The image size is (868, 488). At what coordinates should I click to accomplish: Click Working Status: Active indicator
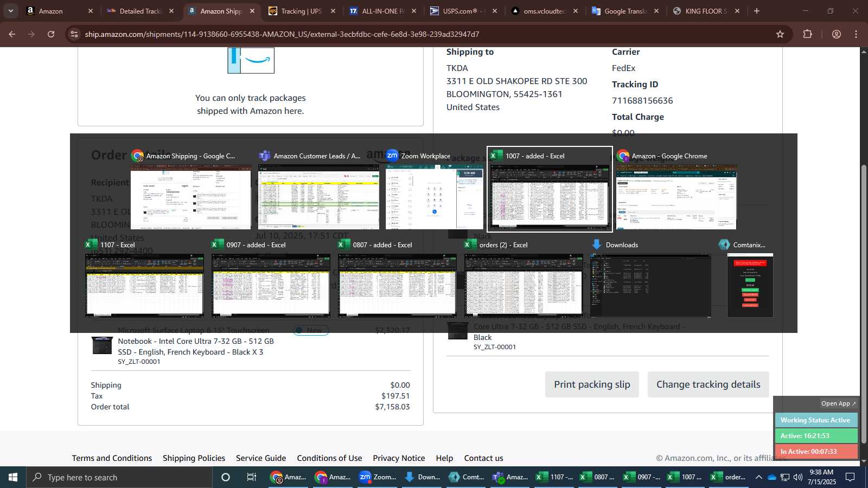pos(816,420)
